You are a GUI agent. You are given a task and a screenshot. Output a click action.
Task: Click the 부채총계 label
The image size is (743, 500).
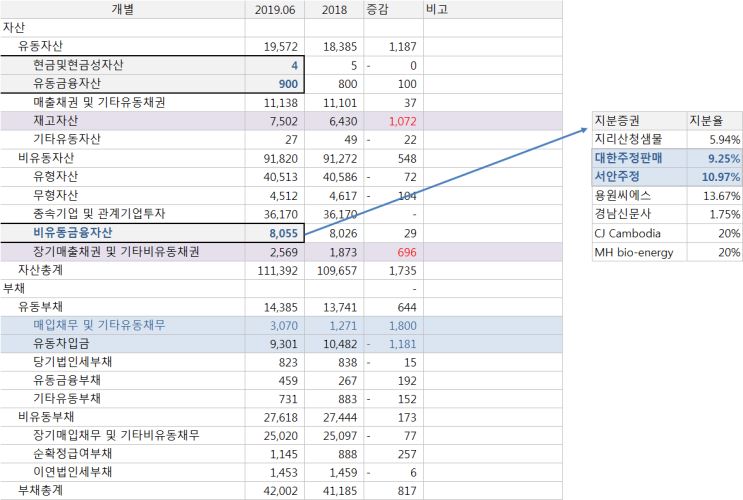pyautogui.click(x=40, y=491)
